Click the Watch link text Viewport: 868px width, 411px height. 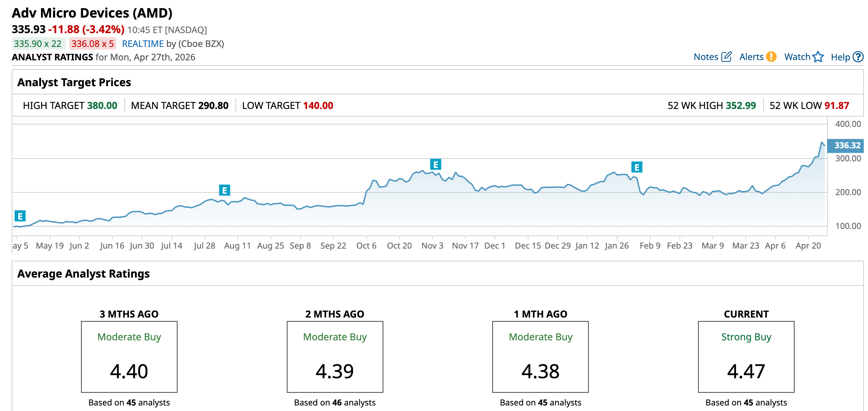(x=797, y=57)
